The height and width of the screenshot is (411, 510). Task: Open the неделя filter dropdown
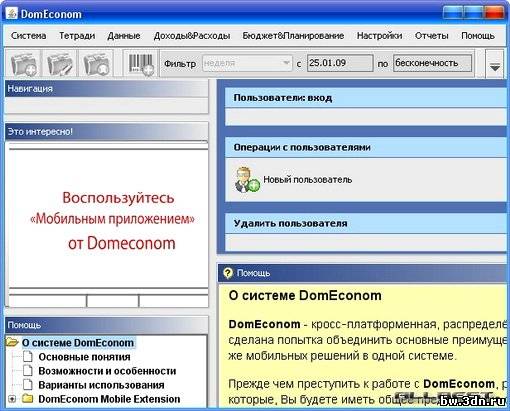[247, 63]
